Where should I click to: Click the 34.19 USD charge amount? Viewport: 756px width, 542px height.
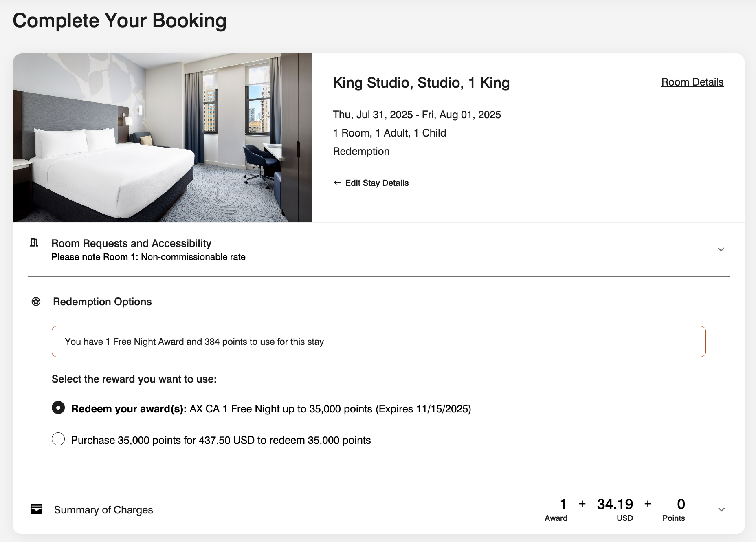(x=615, y=504)
